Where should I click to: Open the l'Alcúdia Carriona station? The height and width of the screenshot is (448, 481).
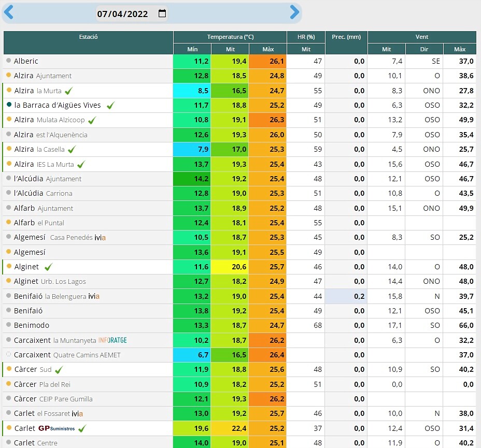[43, 194]
